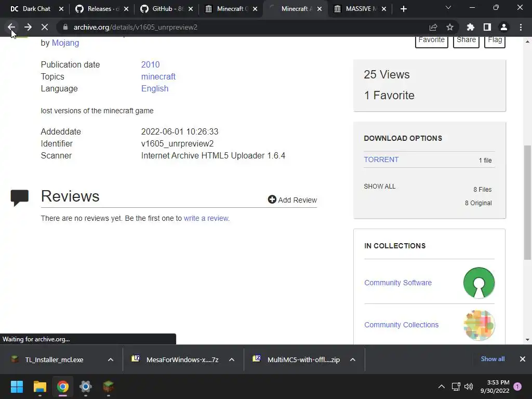Open the Community Collections link
Screen dimensions: 532x399
pyautogui.click(x=402, y=325)
